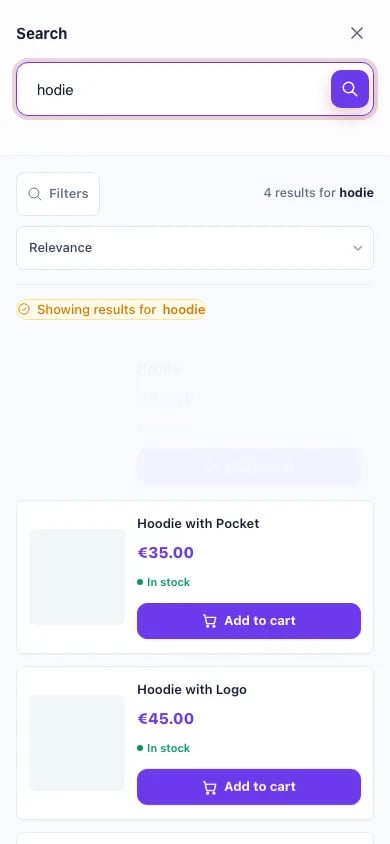Open Hoodie with Pocket product title
The width and height of the screenshot is (390, 844).
click(x=198, y=523)
